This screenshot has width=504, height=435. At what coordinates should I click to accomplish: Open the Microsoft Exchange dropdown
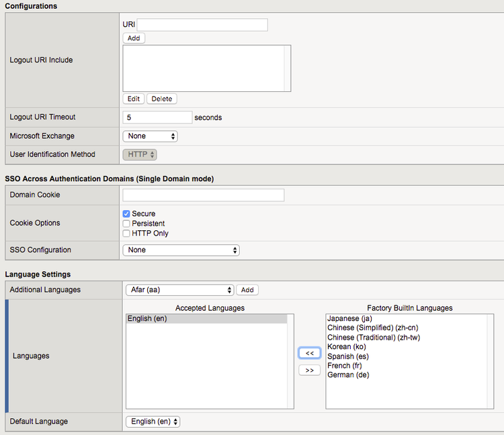click(x=150, y=136)
